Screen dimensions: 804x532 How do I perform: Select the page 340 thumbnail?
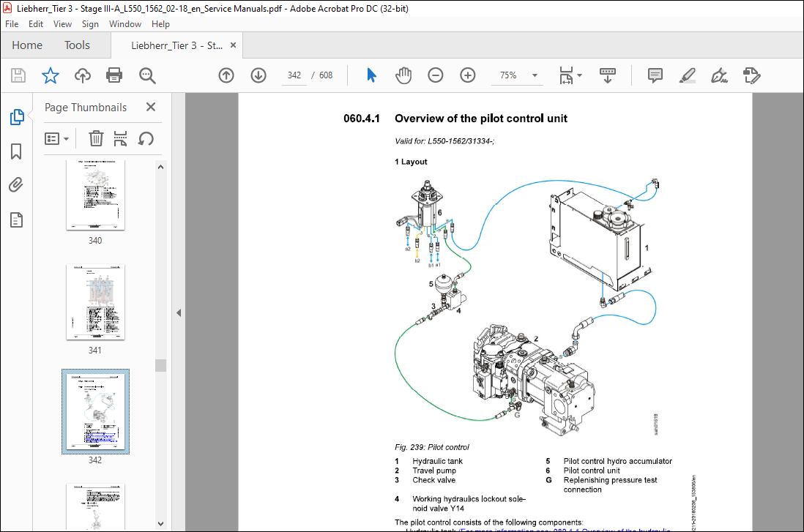click(95, 195)
